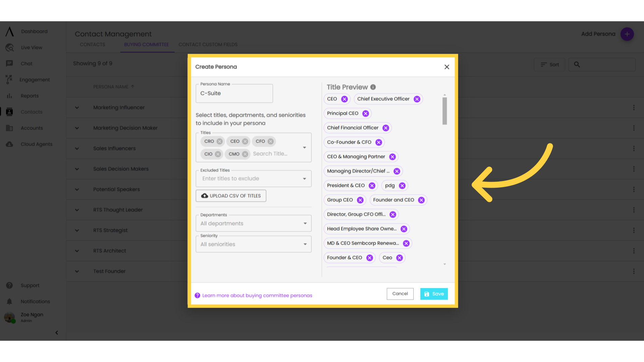The width and height of the screenshot is (644, 362).
Task: Scroll down the Title Preview panel
Action: pyautogui.click(x=445, y=264)
